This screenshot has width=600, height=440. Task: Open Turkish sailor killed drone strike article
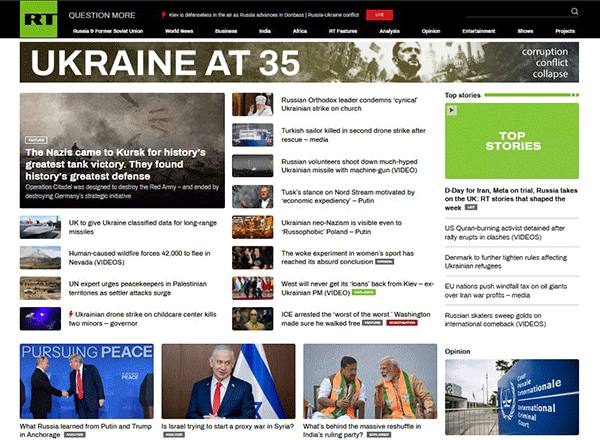click(x=353, y=135)
